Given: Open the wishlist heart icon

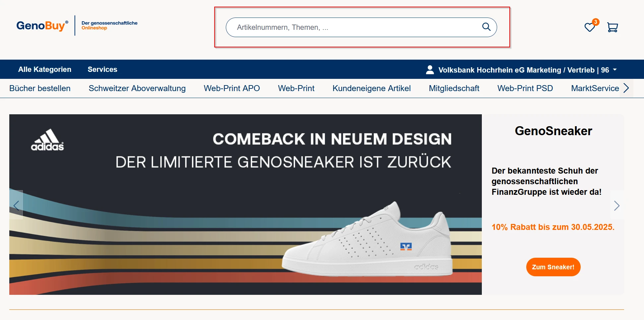Looking at the screenshot, I should click(x=590, y=27).
